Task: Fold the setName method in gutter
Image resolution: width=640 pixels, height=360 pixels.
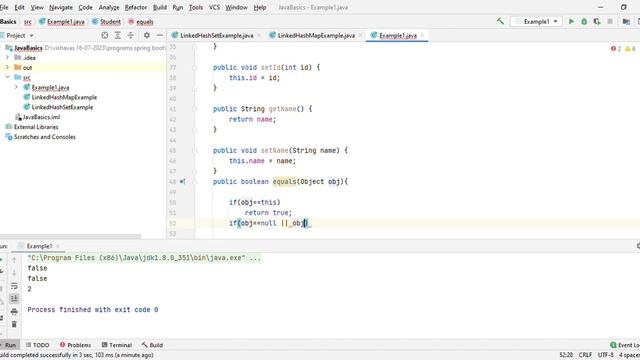Action: coord(195,151)
